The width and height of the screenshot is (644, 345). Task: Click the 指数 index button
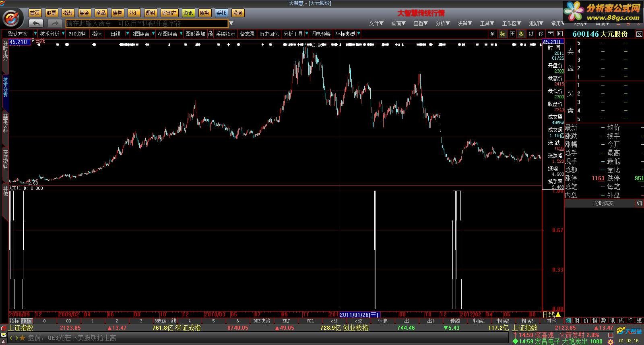[x=68, y=13]
